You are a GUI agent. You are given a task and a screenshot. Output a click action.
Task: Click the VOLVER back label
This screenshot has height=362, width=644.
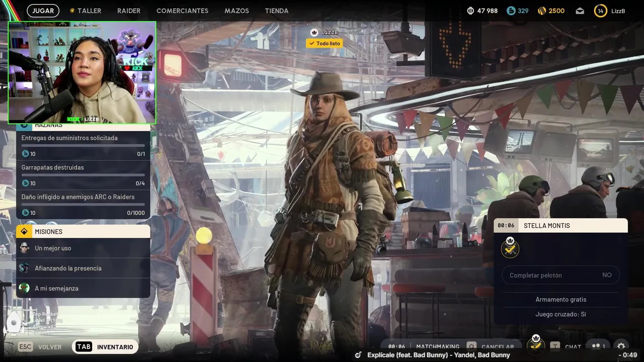(x=50, y=347)
